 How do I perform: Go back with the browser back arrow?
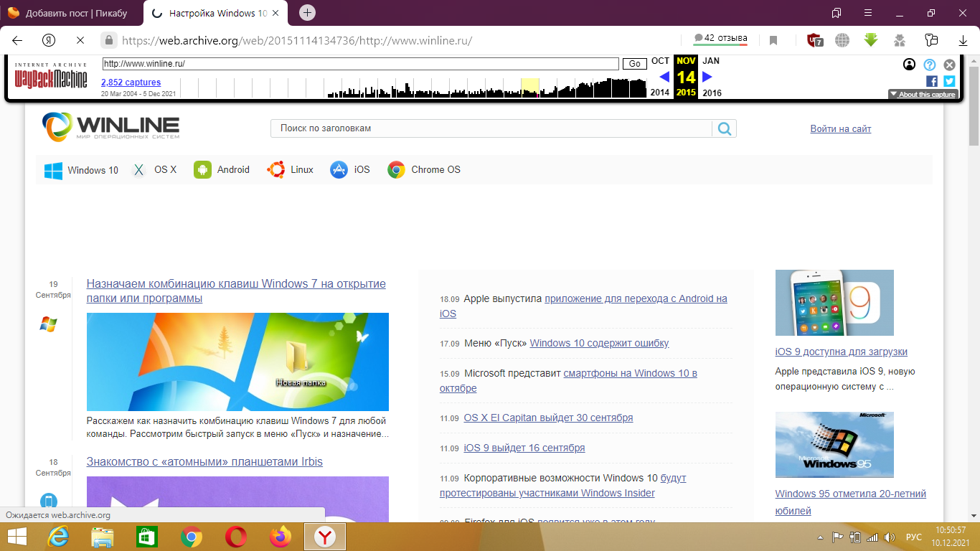[17, 40]
